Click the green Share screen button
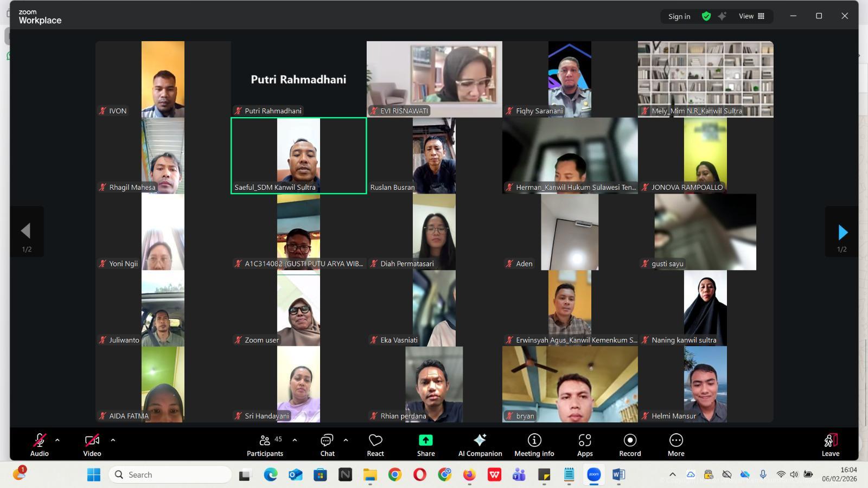The image size is (868, 488). point(426,445)
